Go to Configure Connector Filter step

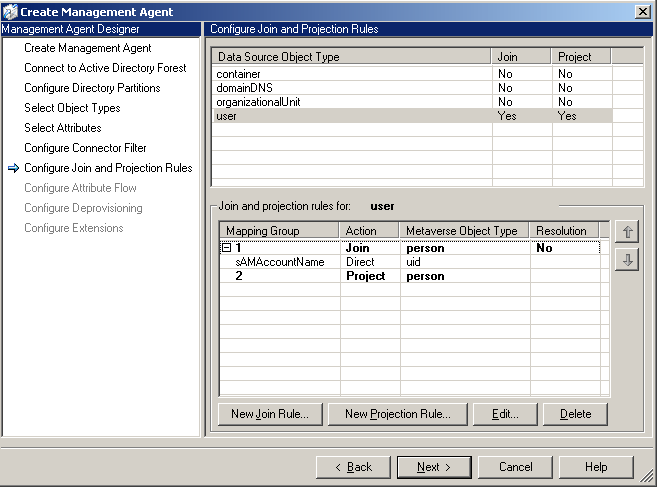point(85,148)
